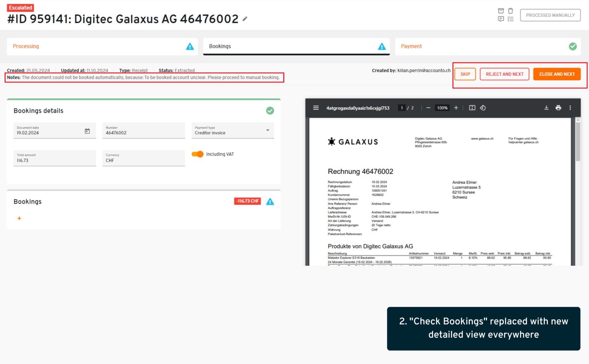The image size is (589, 364).
Task: Click the Bookings section warning triangle
Action: point(270,201)
